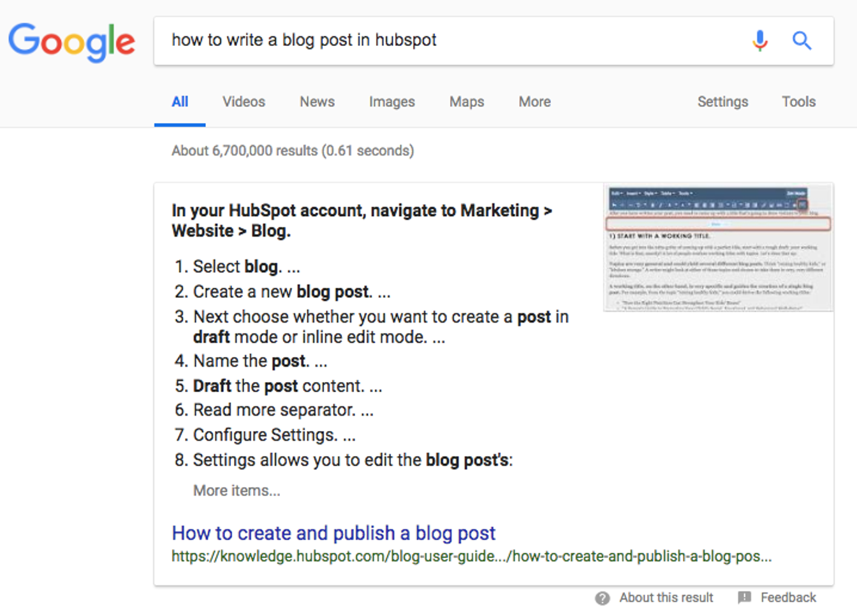This screenshot has width=857, height=616.
Task: Open the More search categories menu
Action: [534, 102]
